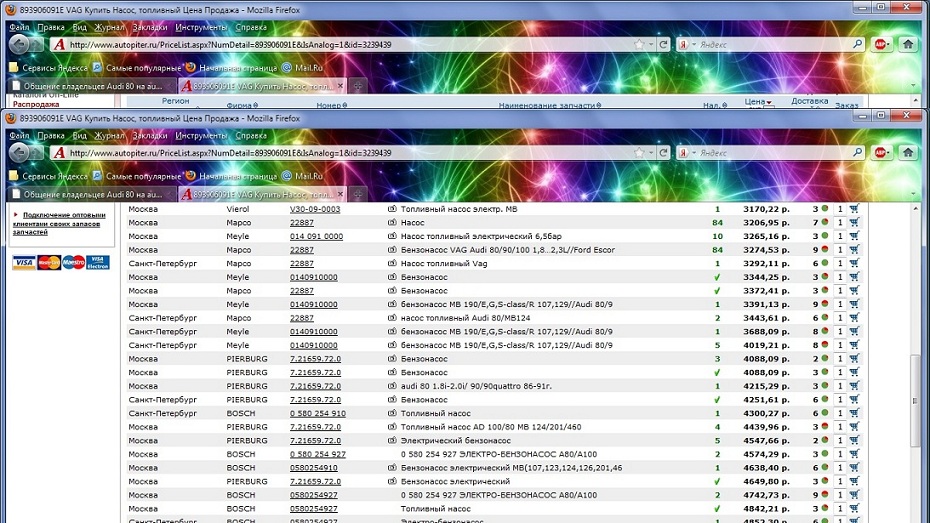The image size is (930, 523).
Task: Open 'Сервисы Яндекса' bookmark in front window
Action: [x=49, y=176]
